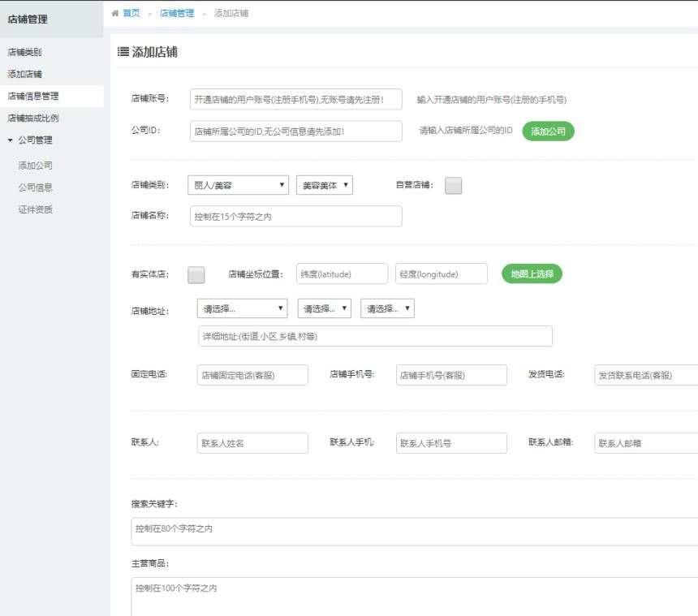Open the second 请选择 address dropdown

point(325,308)
